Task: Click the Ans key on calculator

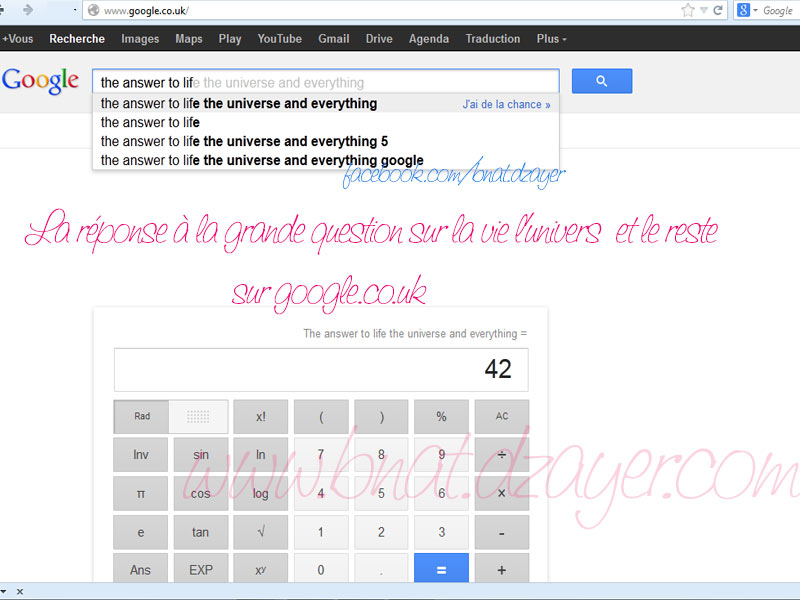Action: coord(140,568)
